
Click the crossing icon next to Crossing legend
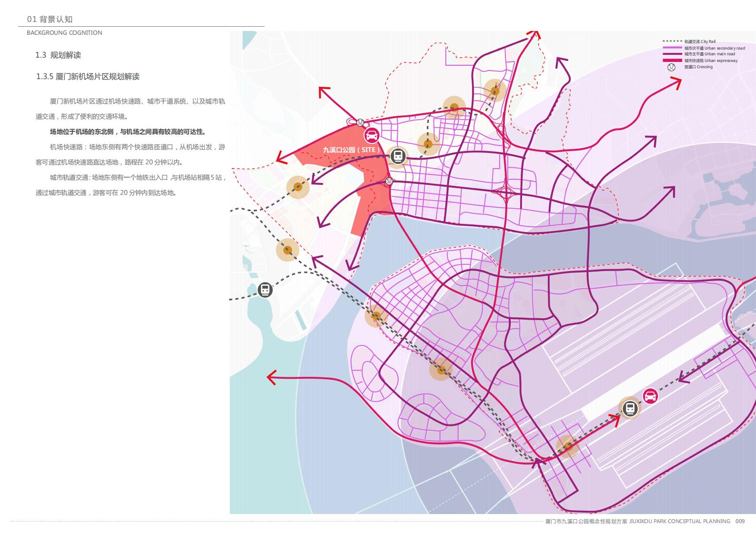pyautogui.click(x=671, y=67)
